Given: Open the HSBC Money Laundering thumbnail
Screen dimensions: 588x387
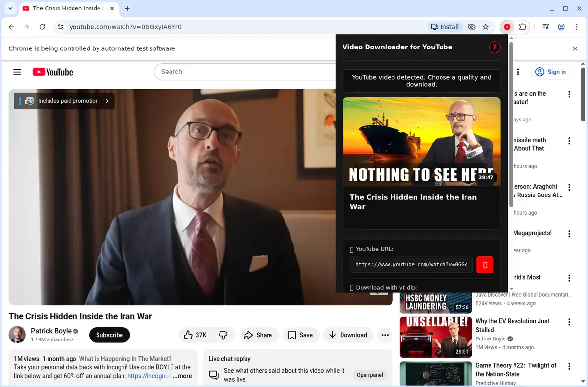Looking at the screenshot, I should point(435,303).
